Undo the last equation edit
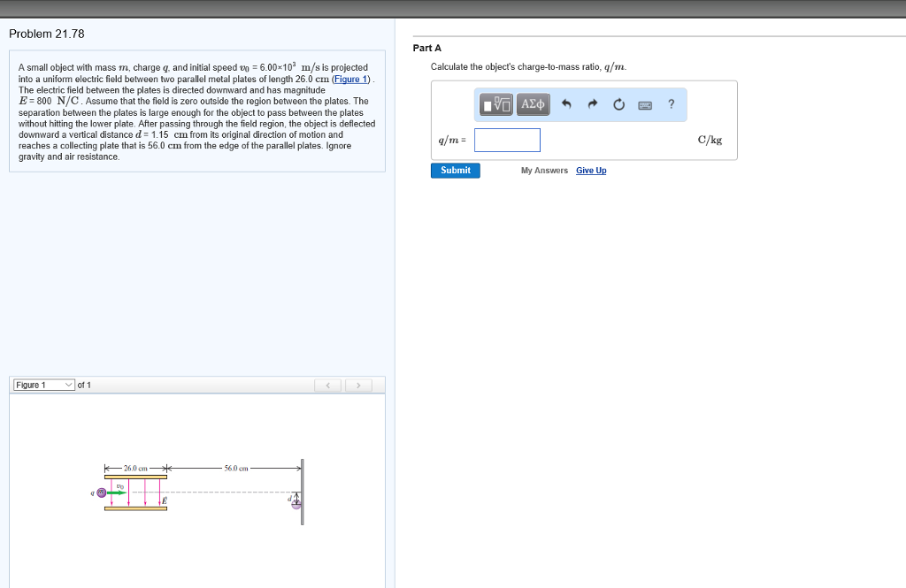Viewport: 906px width, 588px height. [566, 104]
